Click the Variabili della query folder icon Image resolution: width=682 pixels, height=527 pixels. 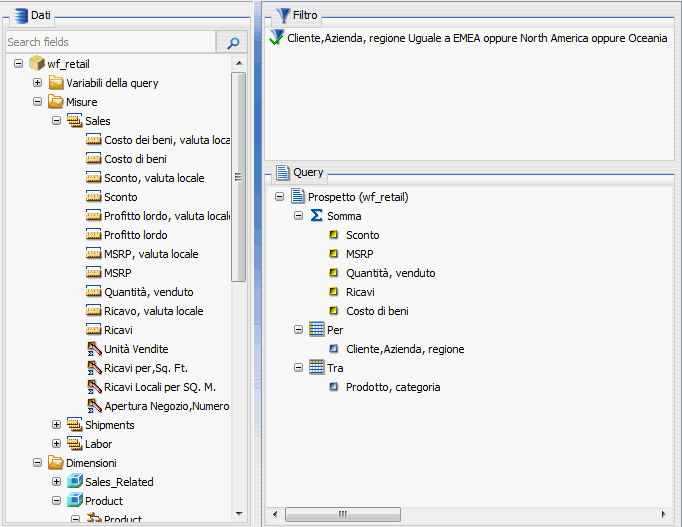(x=56, y=82)
